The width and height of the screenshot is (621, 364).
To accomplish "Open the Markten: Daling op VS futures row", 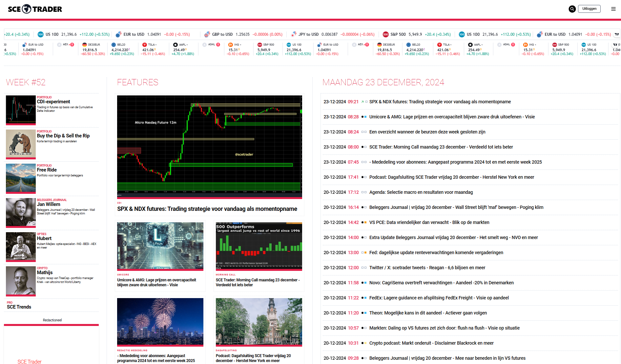I will [470, 328].
